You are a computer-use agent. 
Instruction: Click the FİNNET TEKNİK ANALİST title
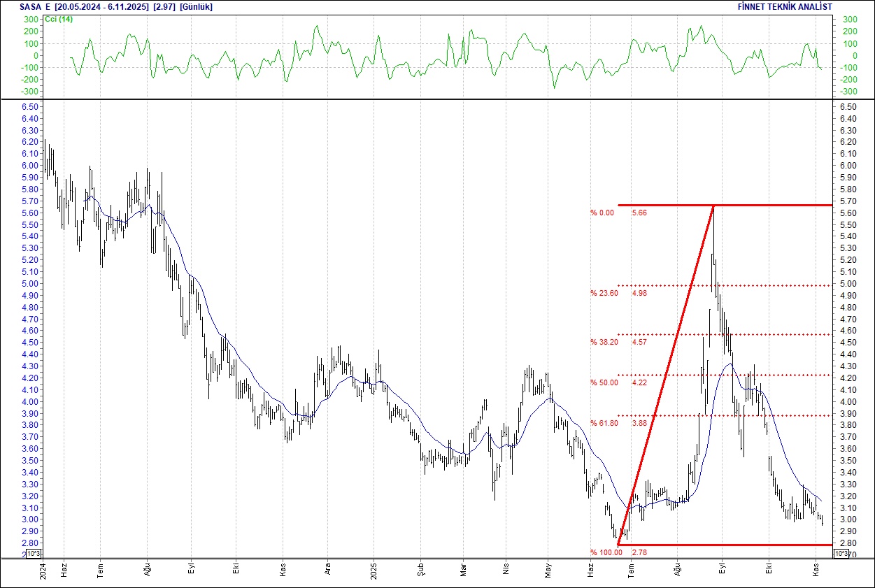pos(785,6)
